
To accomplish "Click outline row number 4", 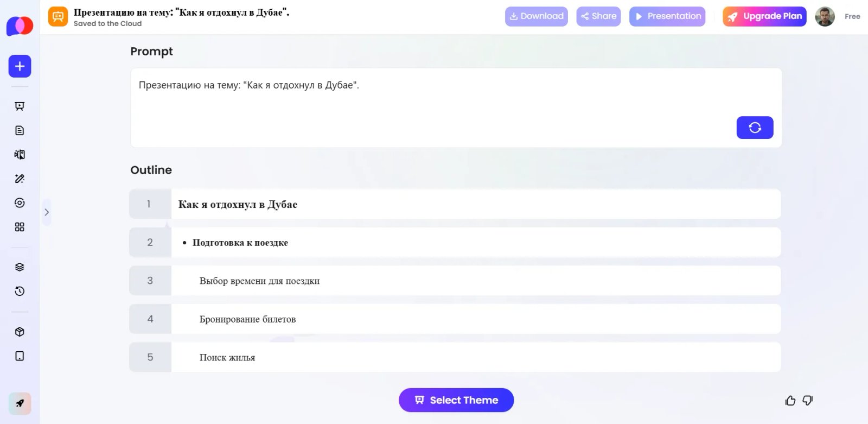I will (x=150, y=319).
